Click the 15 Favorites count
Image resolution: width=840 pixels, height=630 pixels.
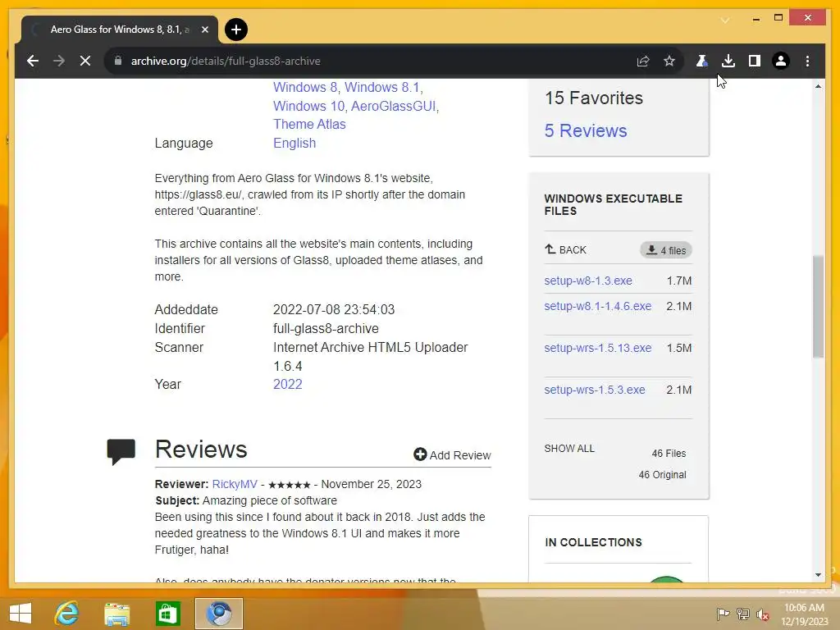click(594, 98)
